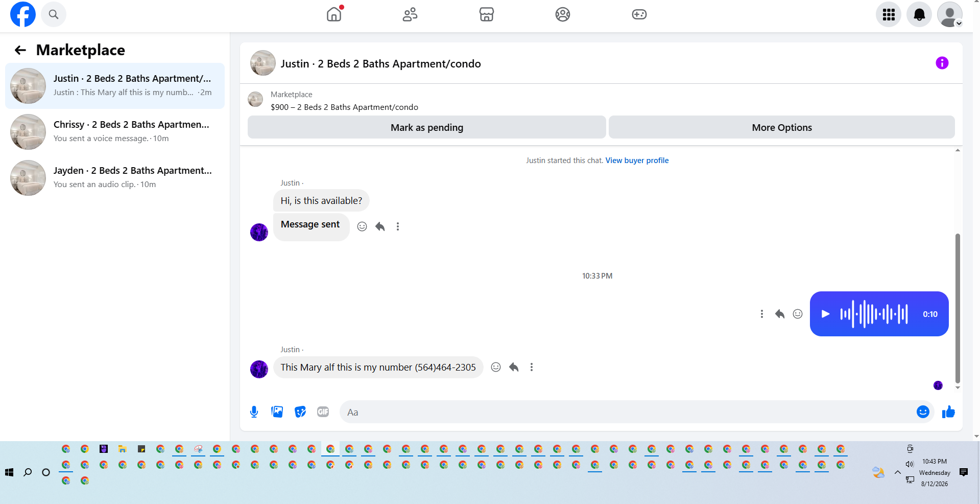This screenshot has width=980, height=504.
Task: Open the account profile menu
Action: click(950, 14)
